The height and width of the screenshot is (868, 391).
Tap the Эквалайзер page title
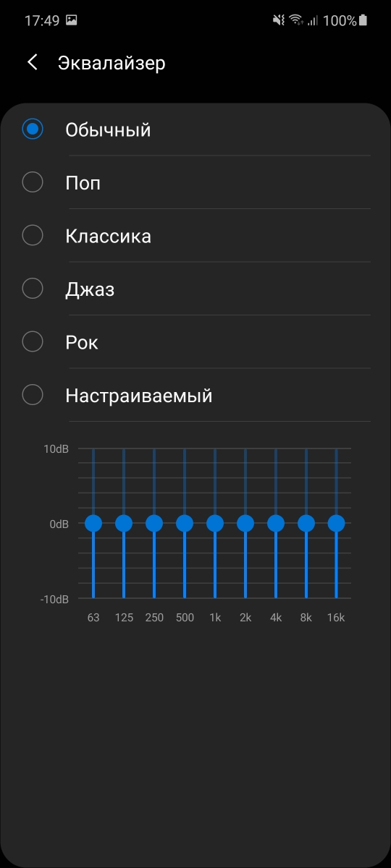pos(112,63)
